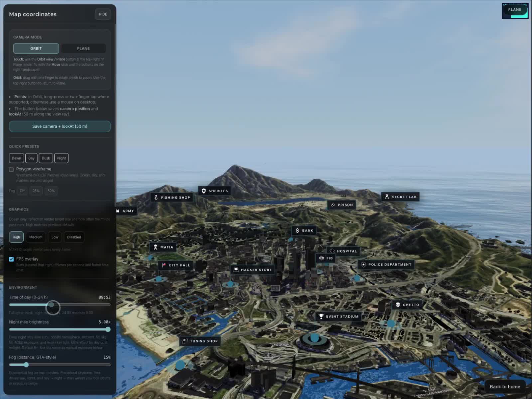Switch camera mode to Plane tab
The width and height of the screenshot is (532, 399).
[x=83, y=48]
